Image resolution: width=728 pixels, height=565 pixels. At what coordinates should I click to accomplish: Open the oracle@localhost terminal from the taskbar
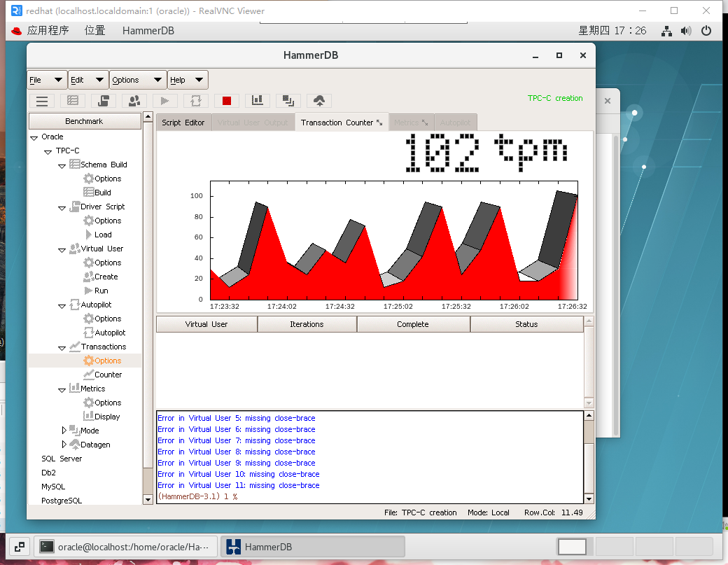(125, 547)
